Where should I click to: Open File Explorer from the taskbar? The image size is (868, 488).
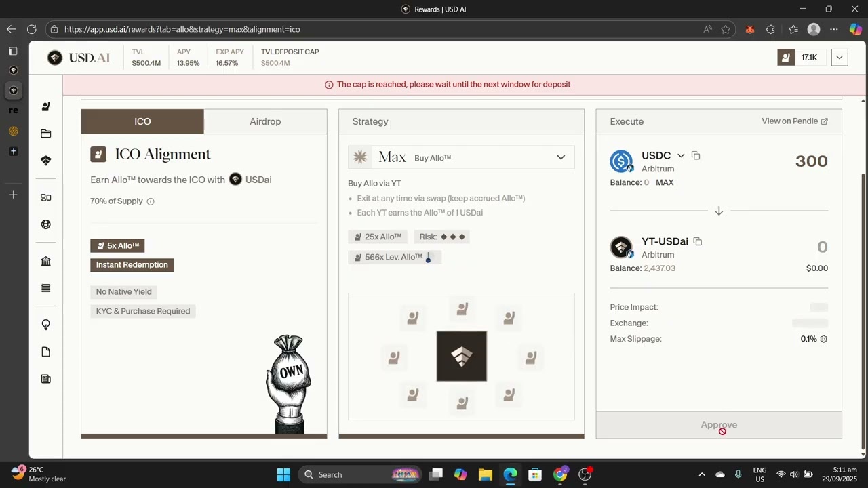(x=486, y=474)
